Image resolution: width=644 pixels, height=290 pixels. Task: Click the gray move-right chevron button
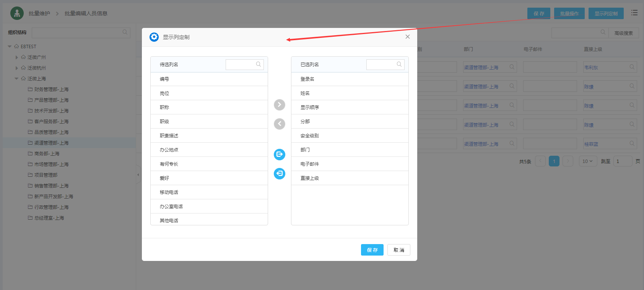tap(280, 105)
